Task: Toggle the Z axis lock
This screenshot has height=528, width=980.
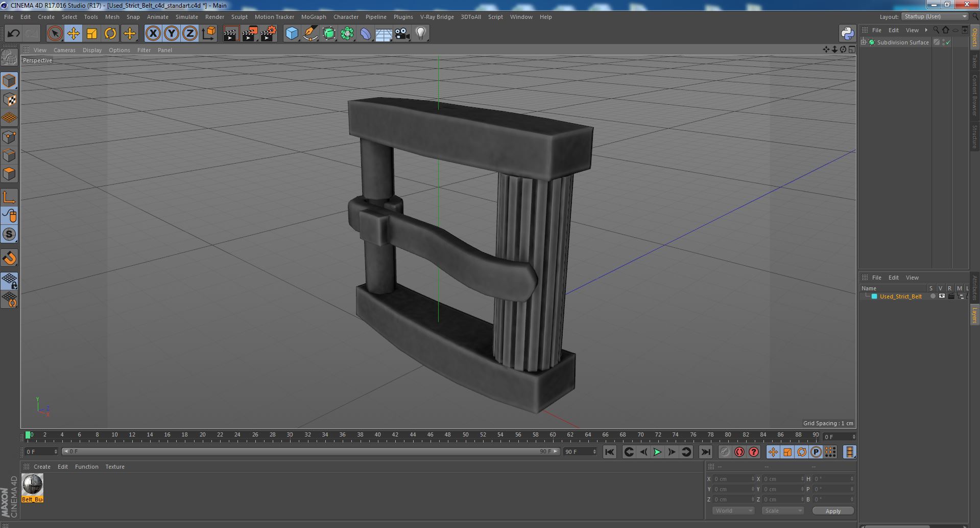Action: 190,34
